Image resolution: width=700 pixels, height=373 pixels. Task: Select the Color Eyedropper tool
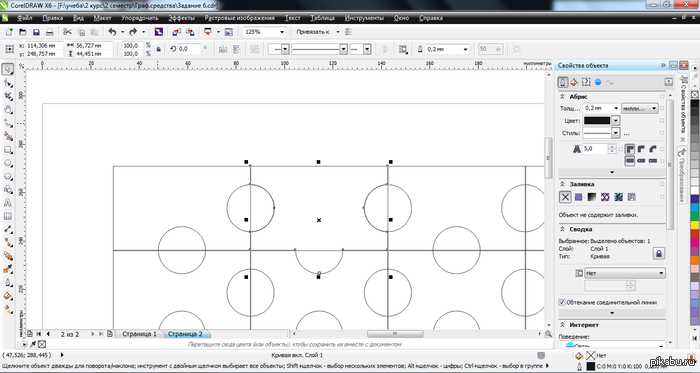click(8, 269)
